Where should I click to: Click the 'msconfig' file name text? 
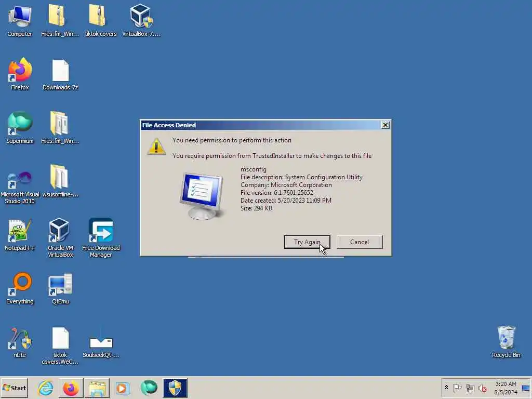pyautogui.click(x=254, y=169)
